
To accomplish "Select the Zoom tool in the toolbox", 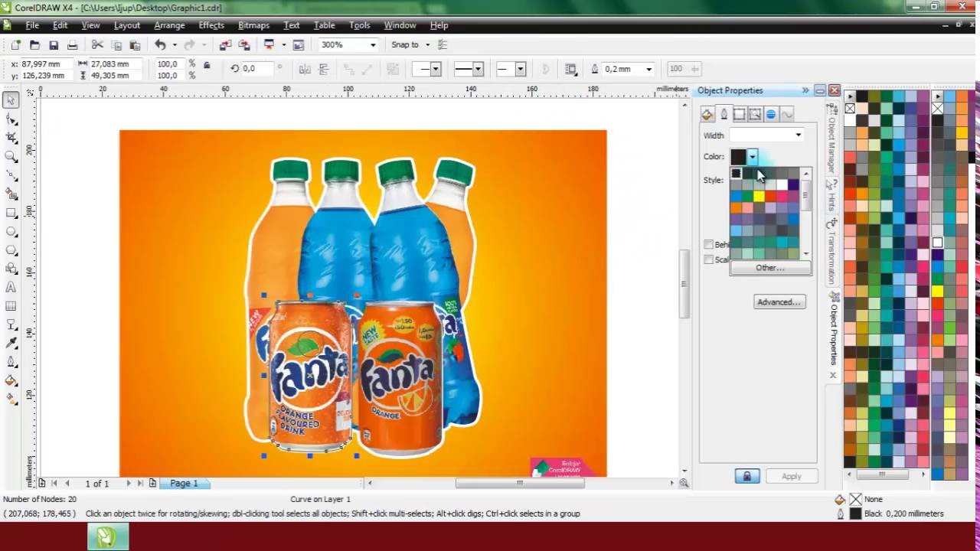I will point(11,157).
